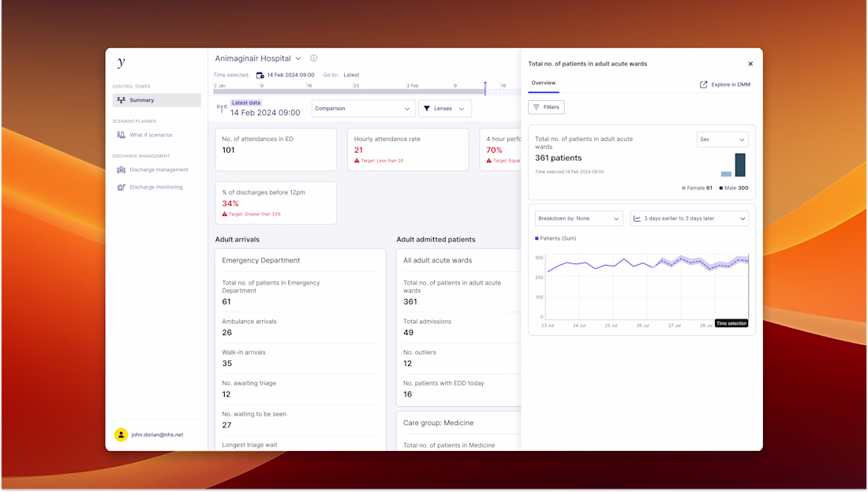Select No. patients with EDD today
Image resolution: width=868 pixels, height=492 pixels.
(x=462, y=389)
